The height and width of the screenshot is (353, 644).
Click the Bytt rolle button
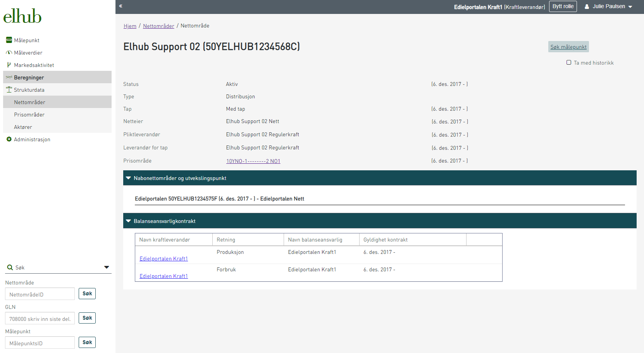click(x=563, y=7)
